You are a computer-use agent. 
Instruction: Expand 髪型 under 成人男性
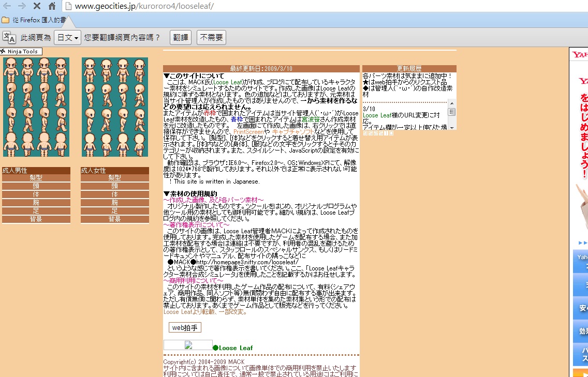[36, 177]
